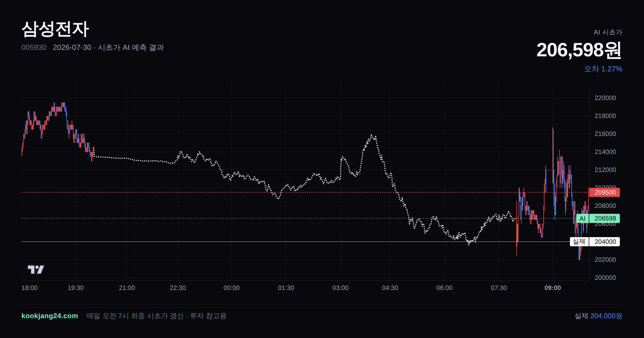Click the 01:30 time axis label

coord(286,288)
